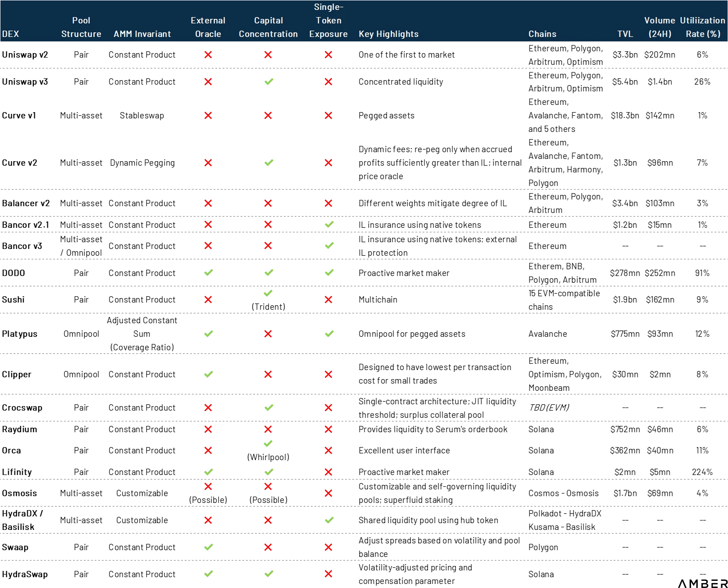Click the $278mn TVL for DODO
Image resolution: width=728 pixels, height=588 pixels.
click(625, 273)
